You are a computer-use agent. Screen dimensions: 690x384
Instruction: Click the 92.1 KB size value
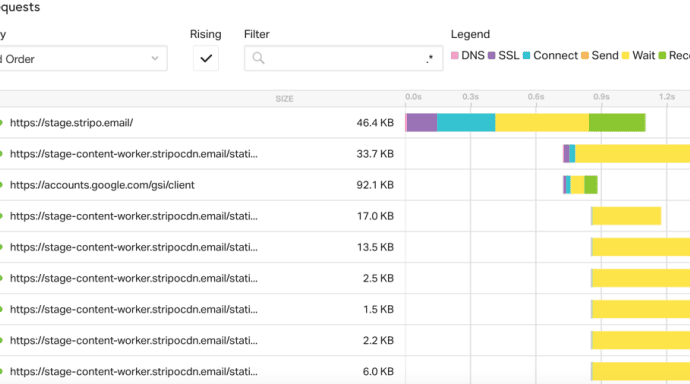(375, 185)
